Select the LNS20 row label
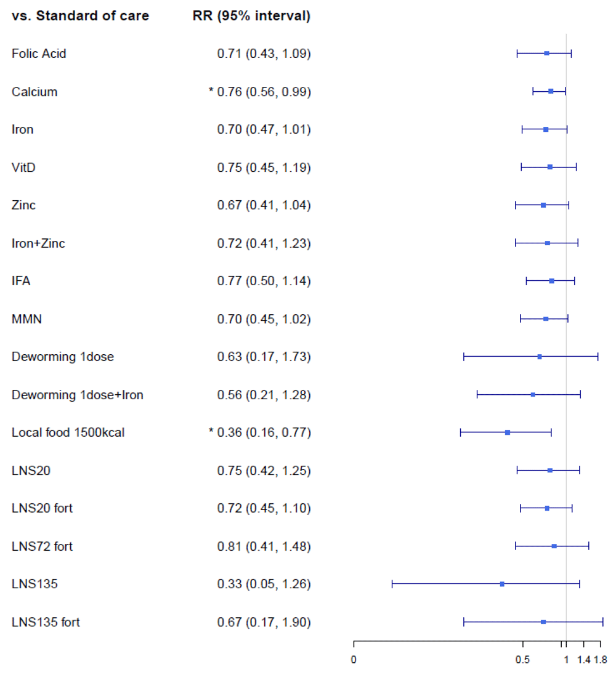The image size is (616, 677). (31, 471)
